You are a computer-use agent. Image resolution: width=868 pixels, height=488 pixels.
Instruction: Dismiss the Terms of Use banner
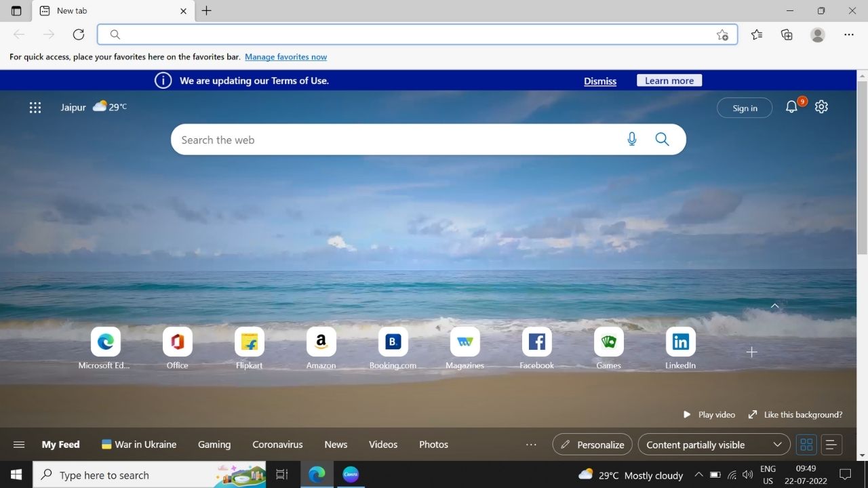pyautogui.click(x=600, y=81)
